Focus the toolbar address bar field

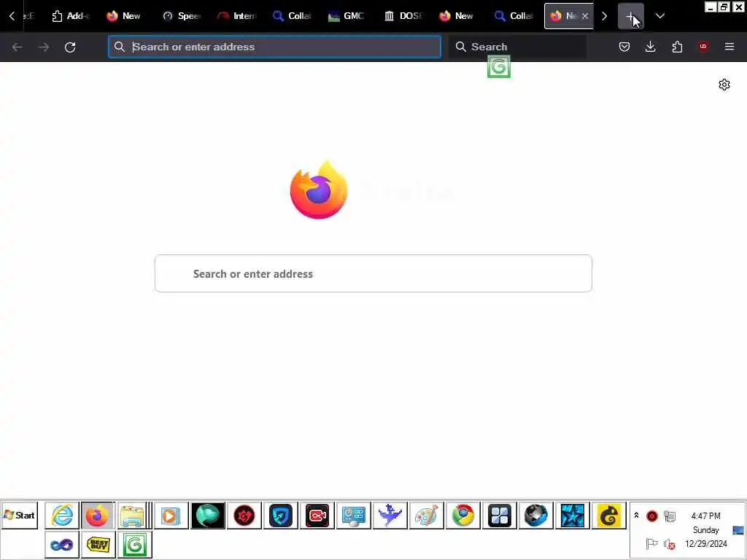pos(274,47)
